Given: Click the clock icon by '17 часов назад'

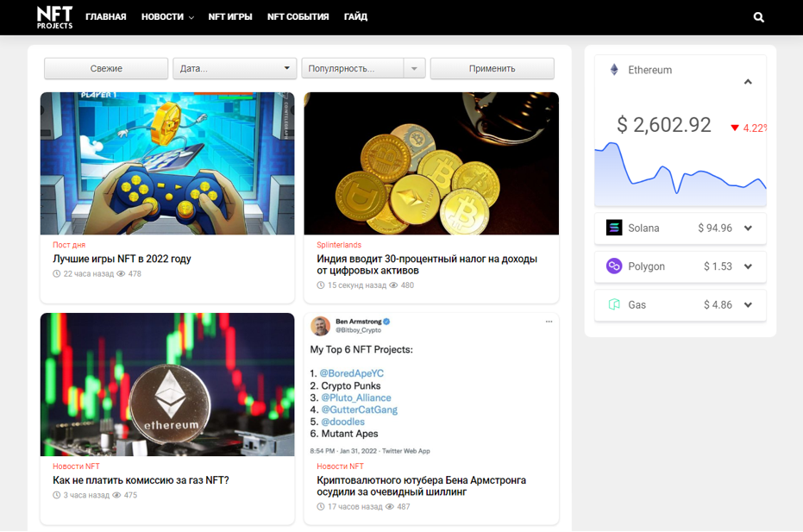Looking at the screenshot, I should [x=321, y=506].
